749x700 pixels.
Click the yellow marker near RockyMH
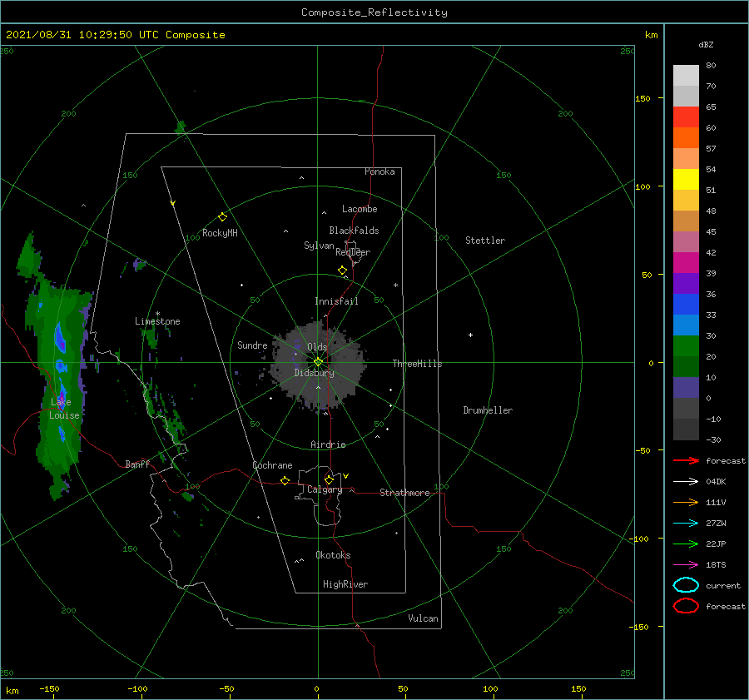pyautogui.click(x=222, y=217)
